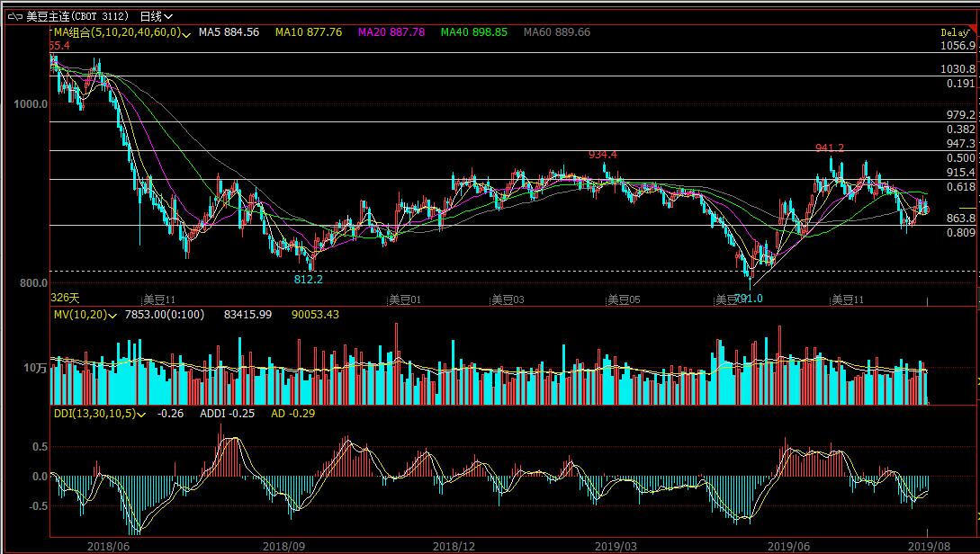Screen dimensions: 980x554
Task: Click the MA10 877.76 legend label
Action: pos(308,32)
